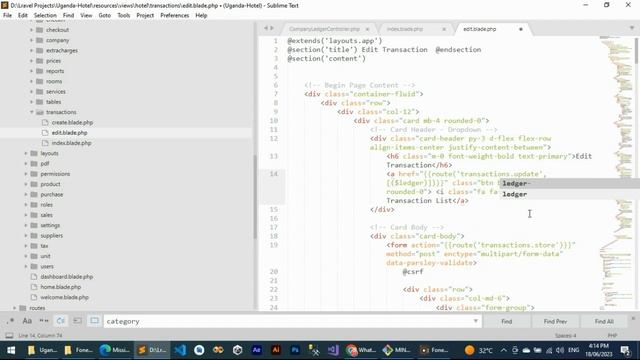Image resolution: width=640 pixels, height=360 pixels.
Task: Open the Selection menu
Action: [45, 15]
